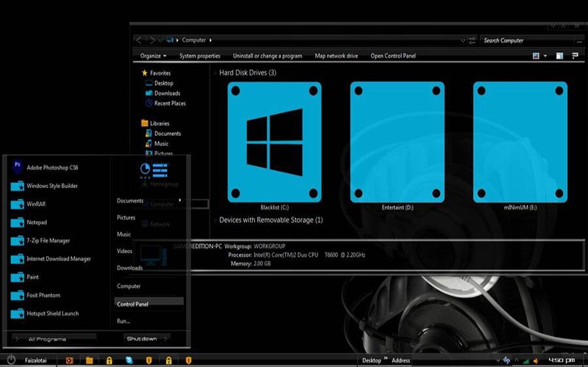Click the Shut down button
The image size is (588, 367).
coord(142,339)
